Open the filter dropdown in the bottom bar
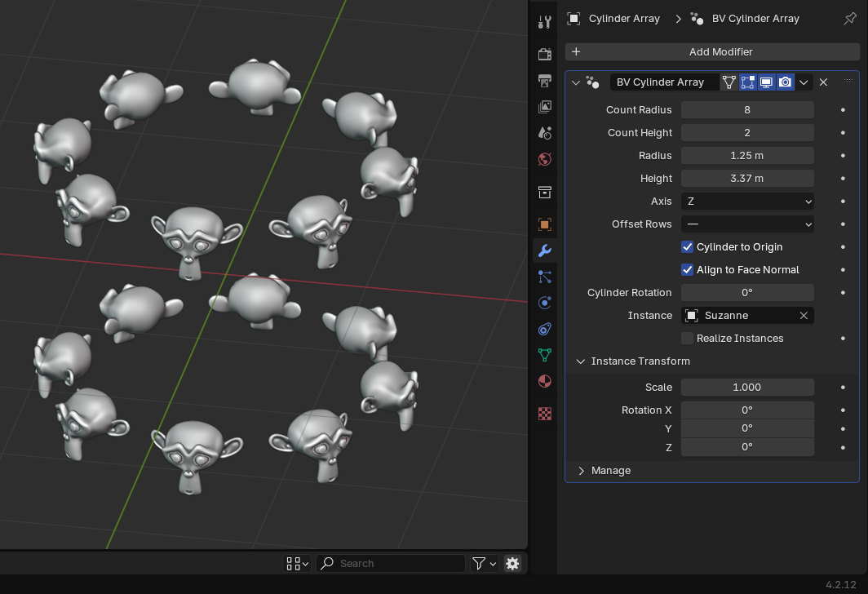The width and height of the screenshot is (868, 594). point(484,564)
